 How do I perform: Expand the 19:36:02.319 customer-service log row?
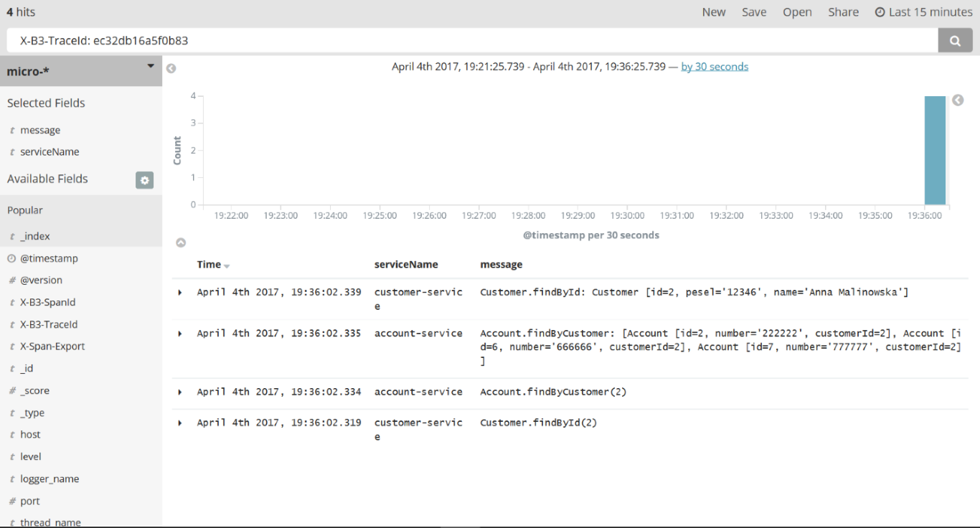pyautogui.click(x=180, y=423)
